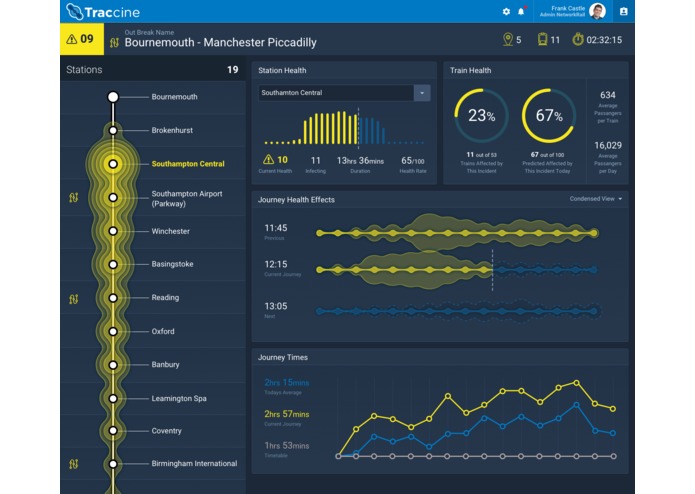Click the Stations panel heading
695x494 pixels.
tap(84, 70)
